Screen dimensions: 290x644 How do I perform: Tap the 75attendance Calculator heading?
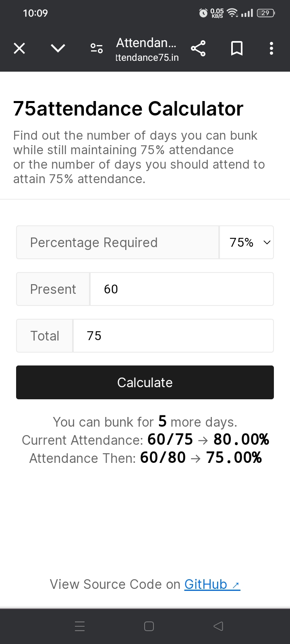pyautogui.click(x=128, y=109)
